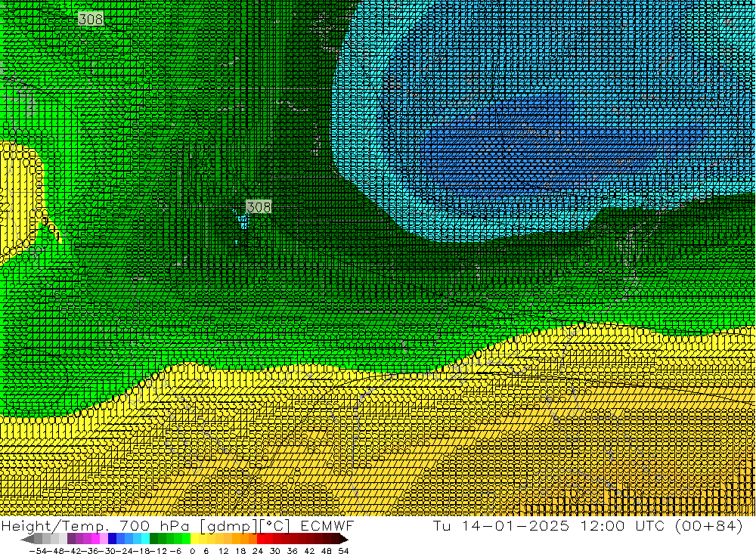This screenshot has width=756, height=554.
Task: Select the dark blue swatch in the legend
Action: pyautogui.click(x=113, y=540)
